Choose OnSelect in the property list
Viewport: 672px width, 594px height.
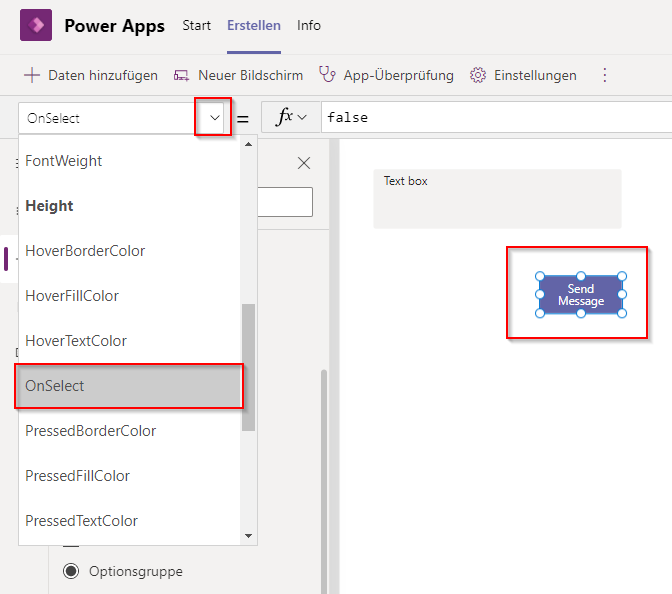click(x=129, y=386)
